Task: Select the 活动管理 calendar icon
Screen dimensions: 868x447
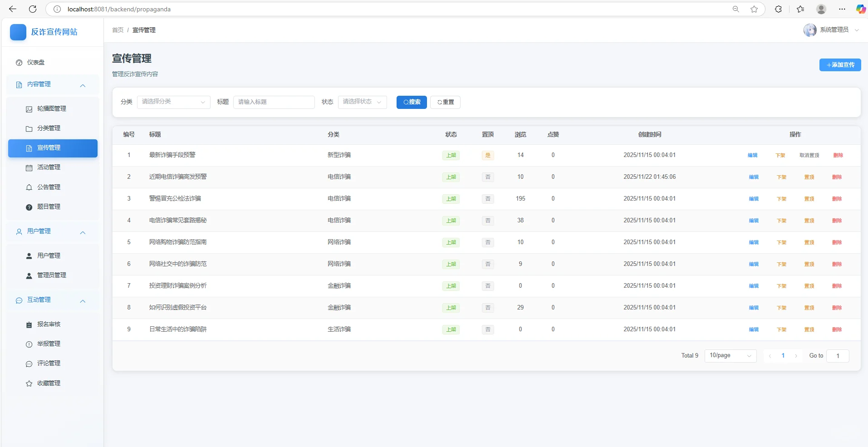Action: point(29,167)
